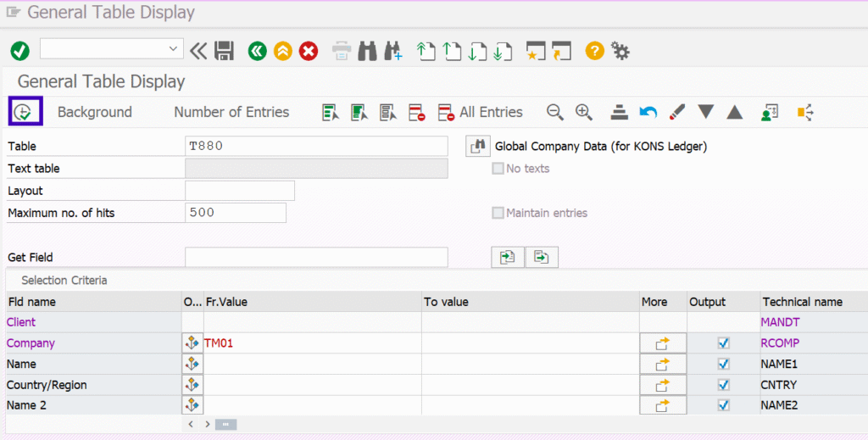Click the horizontal scrollbar thumb below table
Image resolution: width=868 pixels, height=440 pixels.
[x=225, y=424]
